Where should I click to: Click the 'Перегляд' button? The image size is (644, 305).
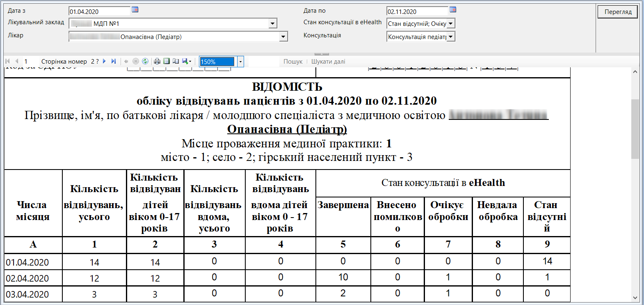point(618,11)
